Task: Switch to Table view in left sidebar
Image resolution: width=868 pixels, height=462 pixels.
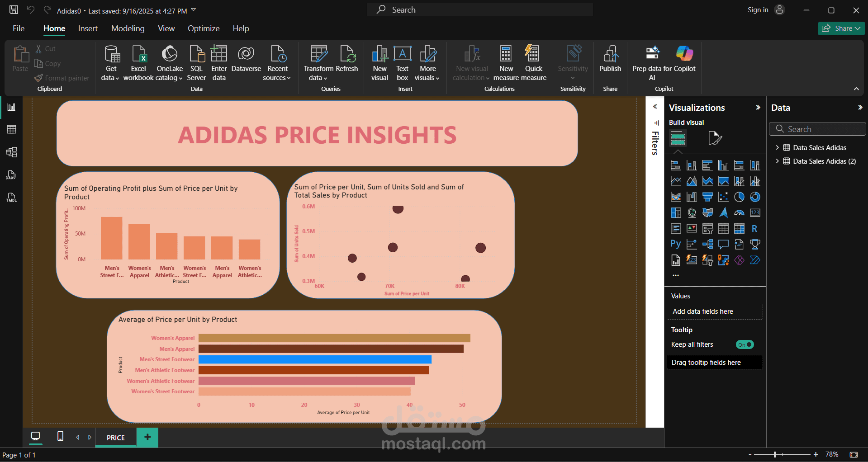Action: [12, 129]
